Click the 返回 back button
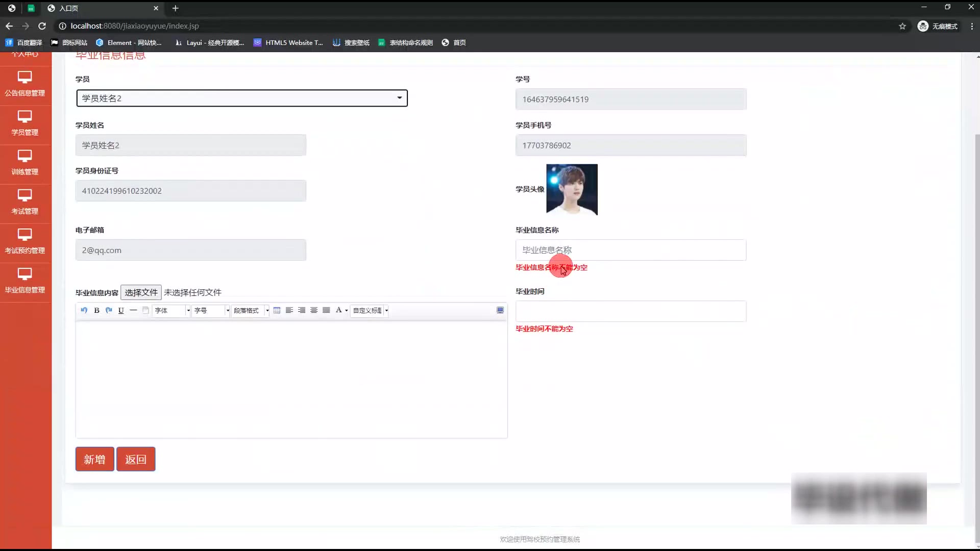980x551 pixels. 136,459
